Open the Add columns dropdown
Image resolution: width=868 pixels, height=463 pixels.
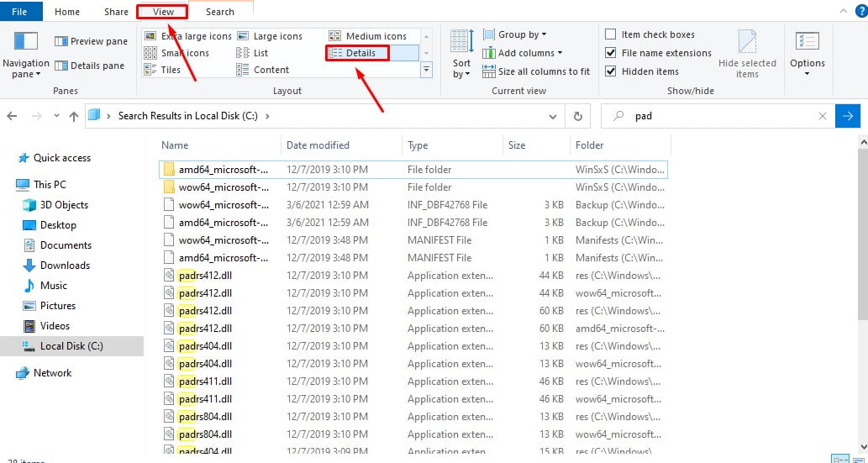tap(523, 53)
